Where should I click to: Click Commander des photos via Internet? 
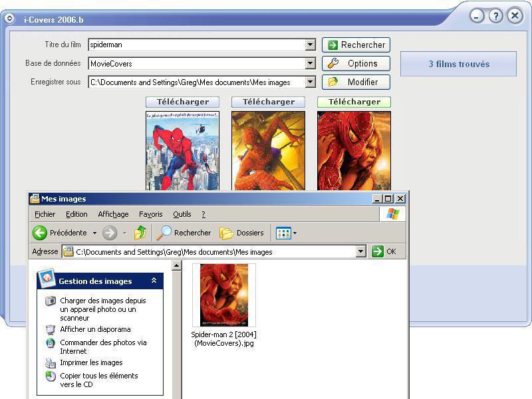pos(103,346)
